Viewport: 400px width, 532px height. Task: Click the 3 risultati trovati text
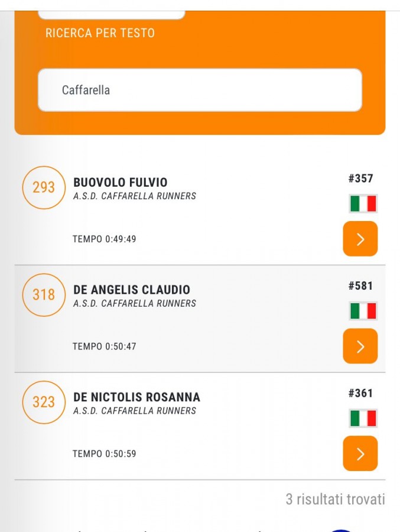pyautogui.click(x=335, y=499)
